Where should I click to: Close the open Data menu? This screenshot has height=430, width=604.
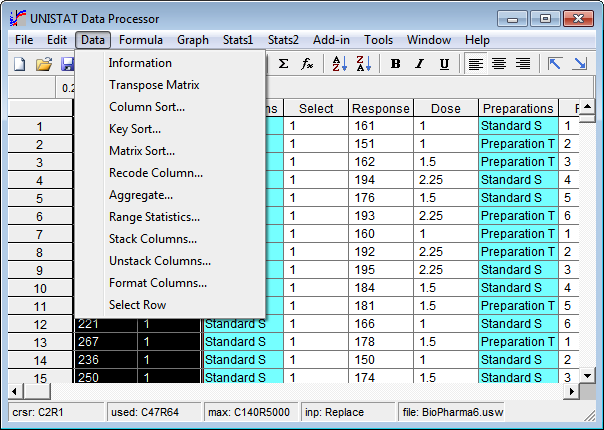click(x=93, y=40)
